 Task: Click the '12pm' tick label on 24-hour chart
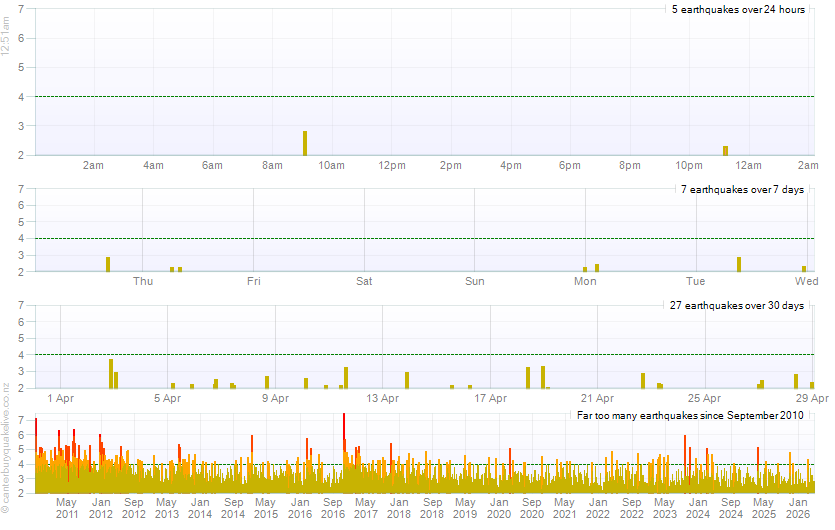coord(391,165)
